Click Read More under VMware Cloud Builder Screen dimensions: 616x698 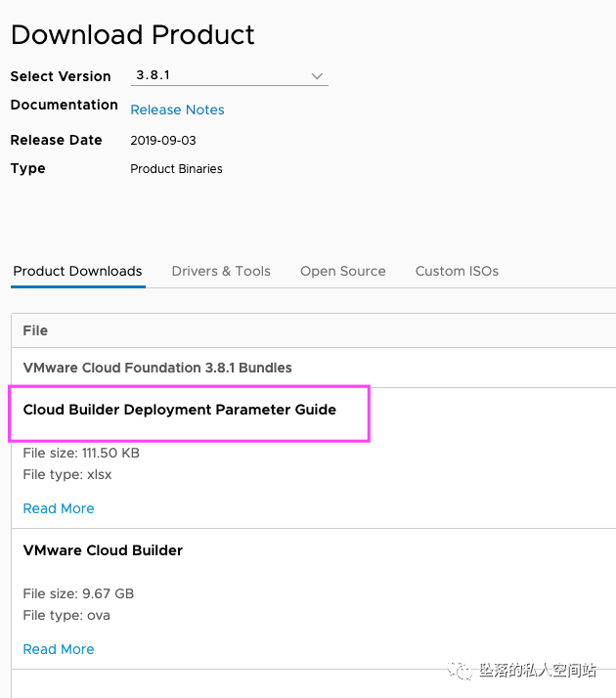tap(59, 649)
